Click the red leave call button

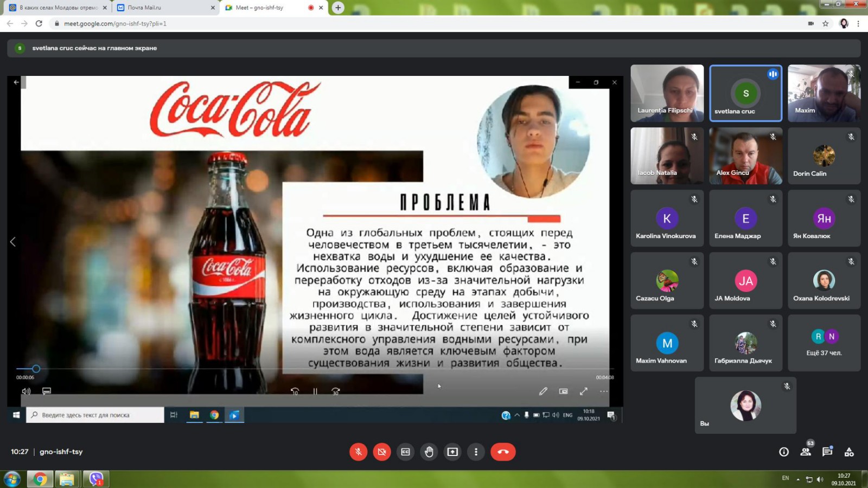pos(503,452)
